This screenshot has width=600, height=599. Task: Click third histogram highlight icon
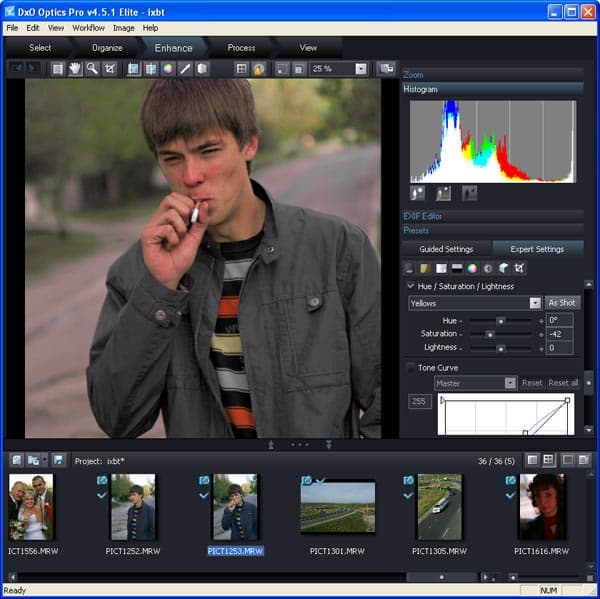(469, 193)
